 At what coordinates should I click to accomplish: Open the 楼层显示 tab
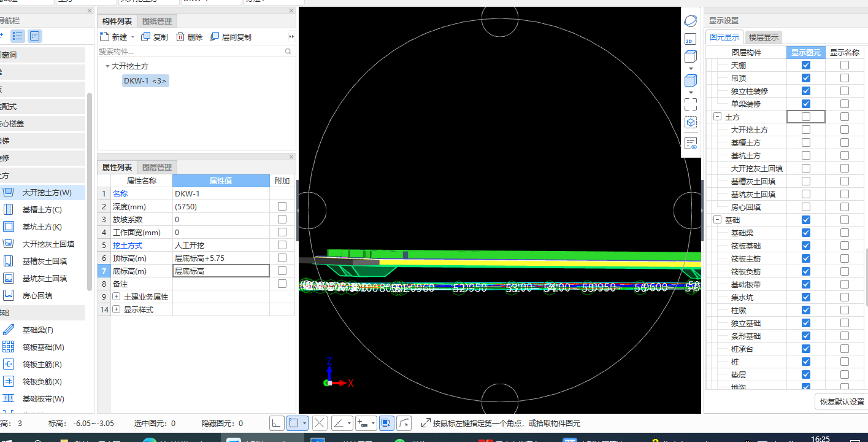[x=764, y=37]
